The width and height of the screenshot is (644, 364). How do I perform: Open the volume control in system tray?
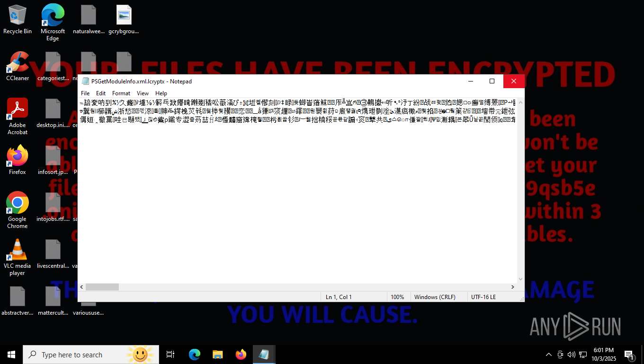[x=572, y=355]
